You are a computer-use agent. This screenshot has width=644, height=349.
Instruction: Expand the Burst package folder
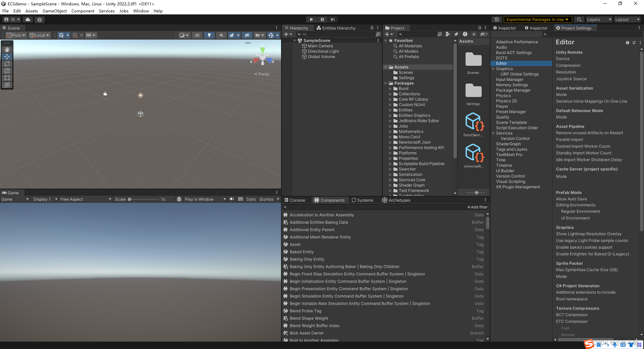tap(390, 89)
